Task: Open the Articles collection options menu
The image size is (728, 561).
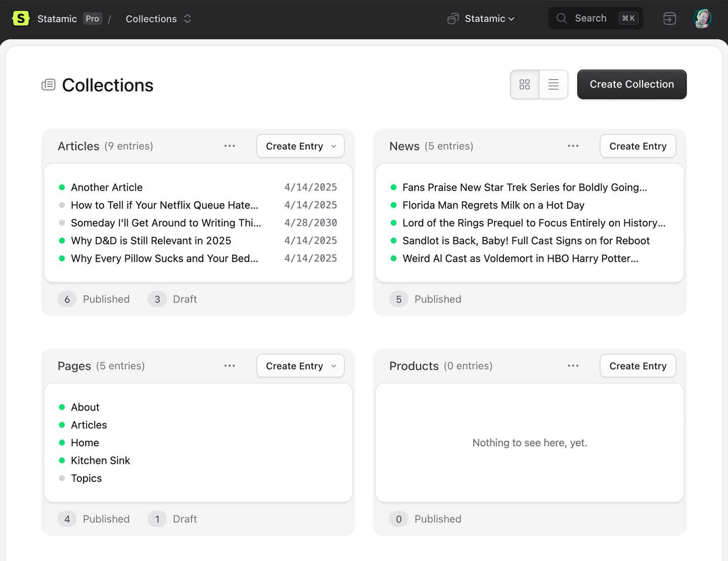Action: [x=230, y=146]
